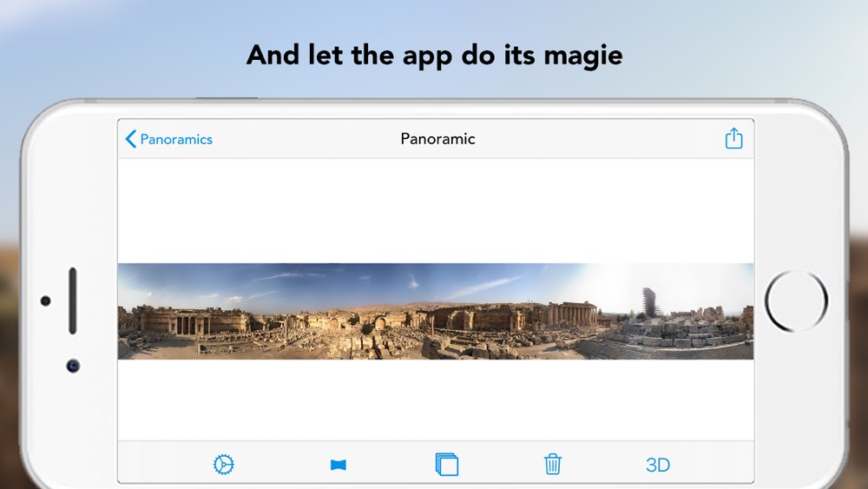Delete the panoramic with the trash icon

pyautogui.click(x=552, y=464)
